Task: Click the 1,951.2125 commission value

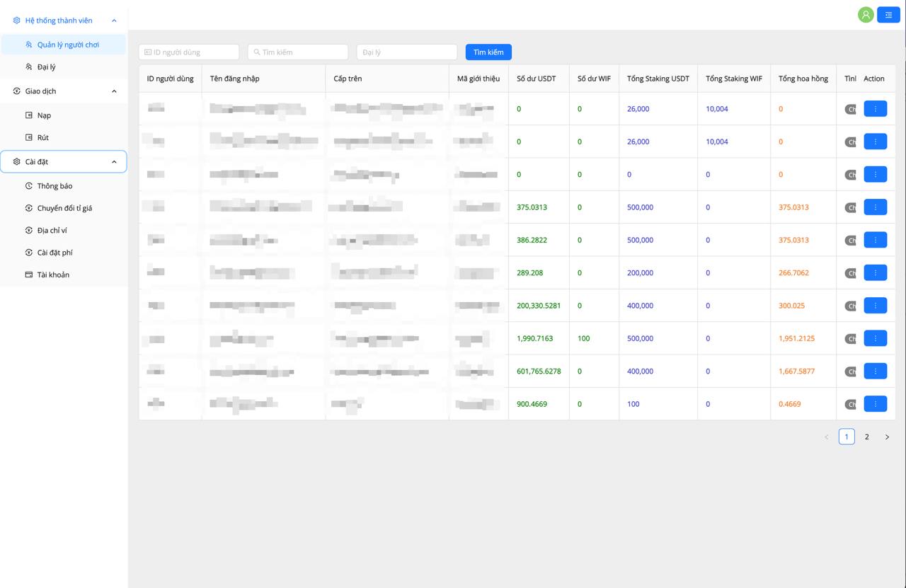Action: pyautogui.click(x=796, y=338)
